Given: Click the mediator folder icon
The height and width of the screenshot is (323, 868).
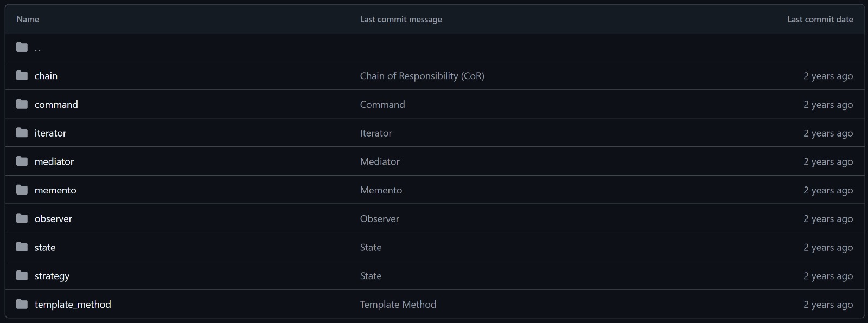Looking at the screenshot, I should pos(22,161).
